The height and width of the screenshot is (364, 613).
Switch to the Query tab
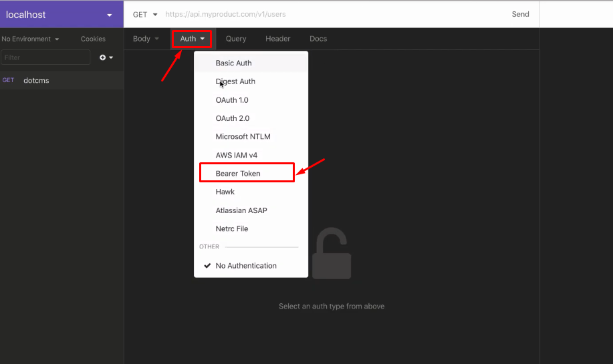235,39
